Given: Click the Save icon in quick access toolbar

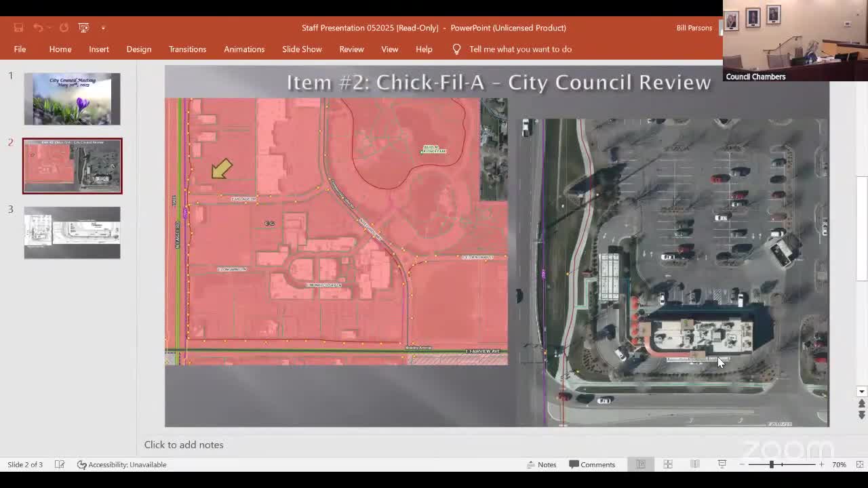Looking at the screenshot, I should click(x=18, y=28).
